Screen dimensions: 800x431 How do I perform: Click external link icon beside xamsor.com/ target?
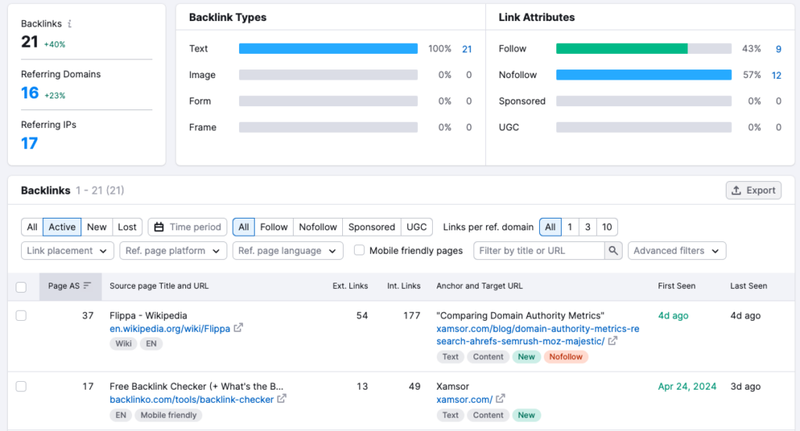[x=499, y=400]
